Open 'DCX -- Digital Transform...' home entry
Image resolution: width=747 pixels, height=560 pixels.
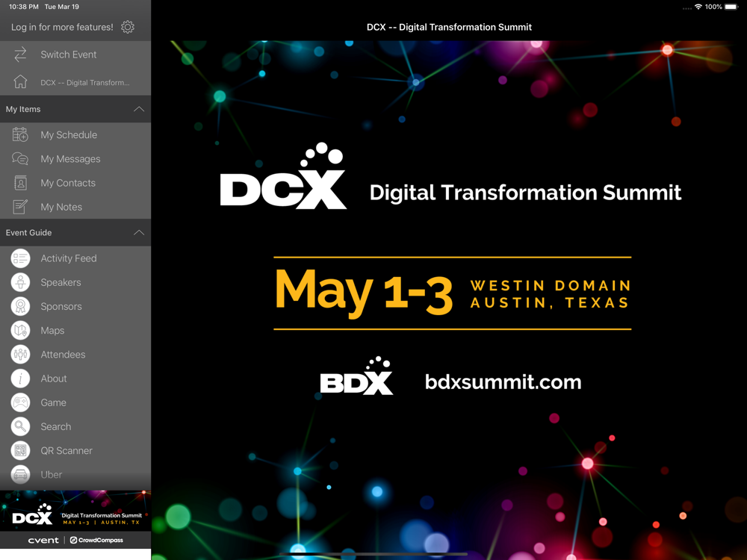[85, 82]
